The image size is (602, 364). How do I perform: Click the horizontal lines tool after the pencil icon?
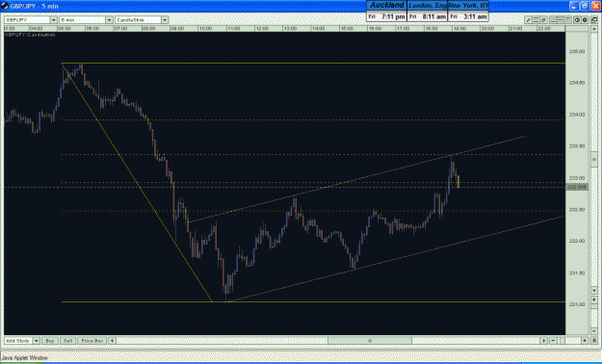[536, 19]
